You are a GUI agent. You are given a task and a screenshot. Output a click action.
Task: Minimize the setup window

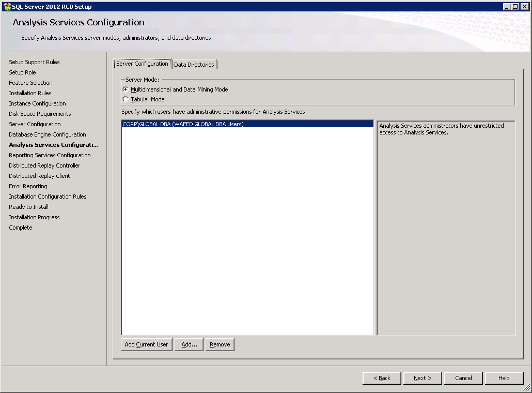[x=507, y=7]
